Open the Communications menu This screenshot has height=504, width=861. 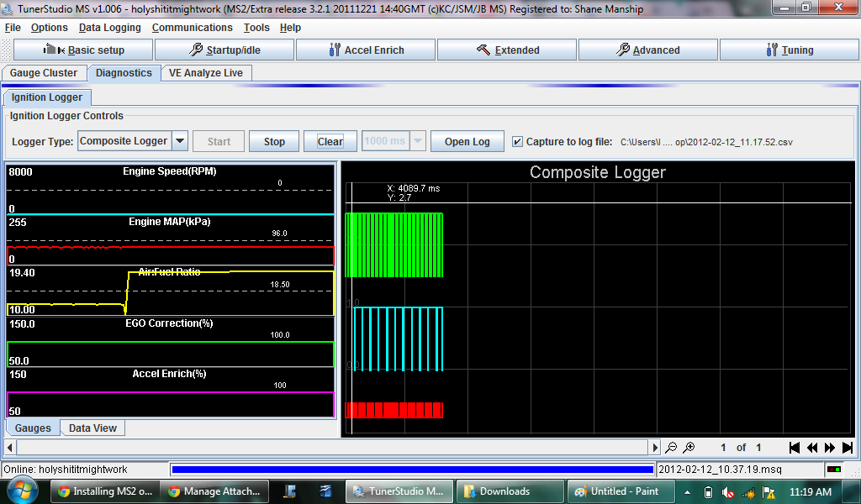pos(193,28)
